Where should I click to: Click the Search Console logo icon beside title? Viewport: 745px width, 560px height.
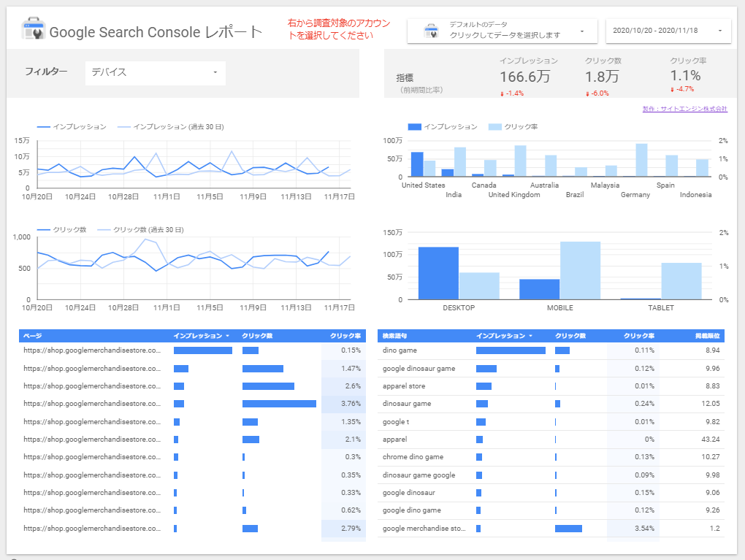34,29
